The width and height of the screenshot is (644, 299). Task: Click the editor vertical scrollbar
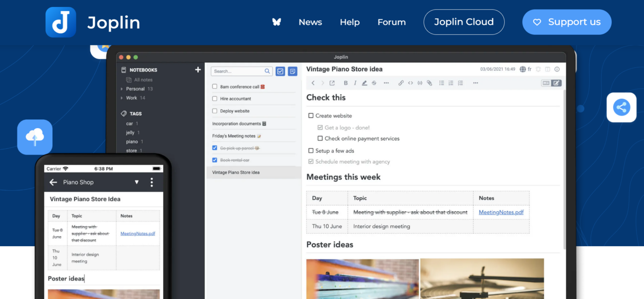(564, 170)
